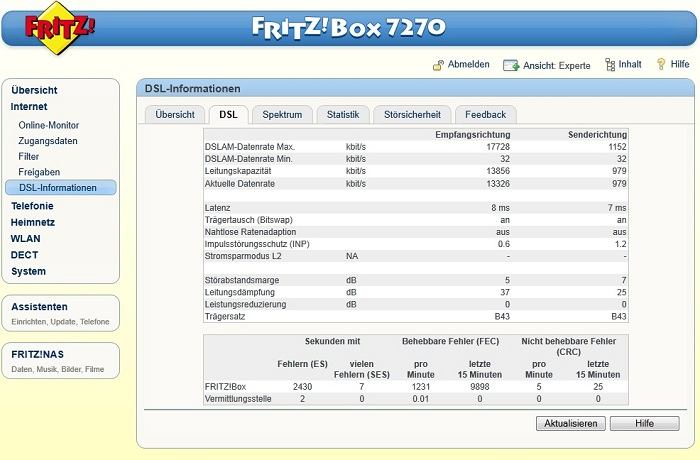Click Nahtlose Ratenadaption label

tap(250, 232)
